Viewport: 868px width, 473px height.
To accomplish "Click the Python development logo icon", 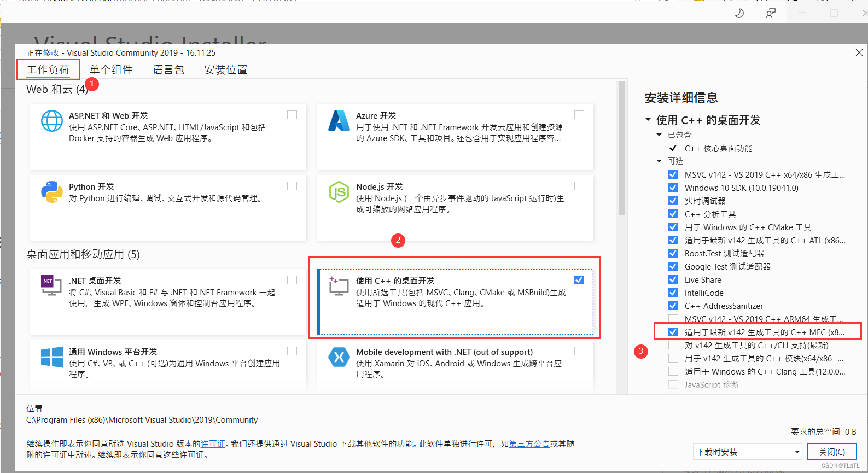I will click(52, 192).
